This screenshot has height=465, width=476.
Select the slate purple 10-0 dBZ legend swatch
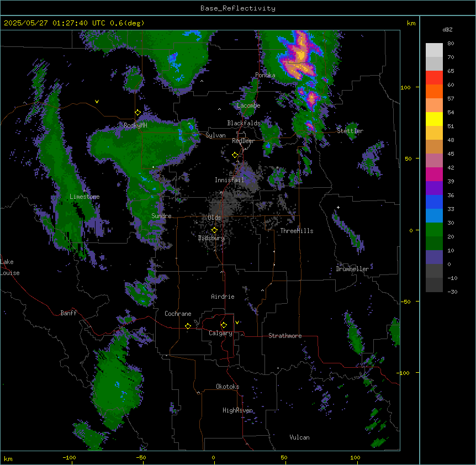point(434,257)
